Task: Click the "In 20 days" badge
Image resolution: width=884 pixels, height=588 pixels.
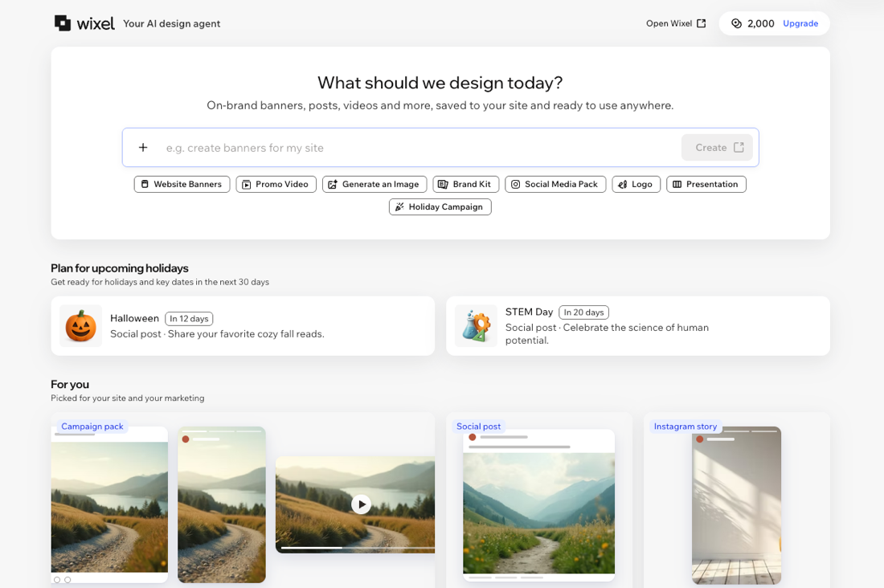Action: point(583,312)
